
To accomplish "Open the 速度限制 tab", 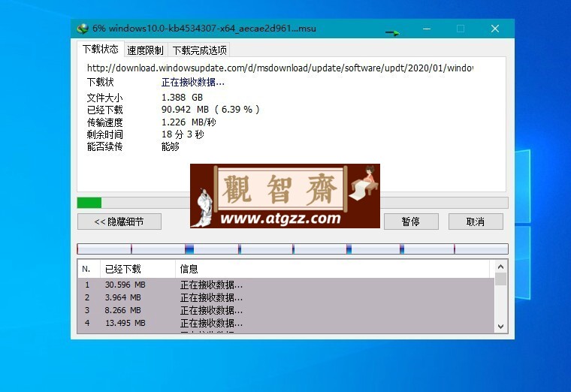I will tap(145, 50).
